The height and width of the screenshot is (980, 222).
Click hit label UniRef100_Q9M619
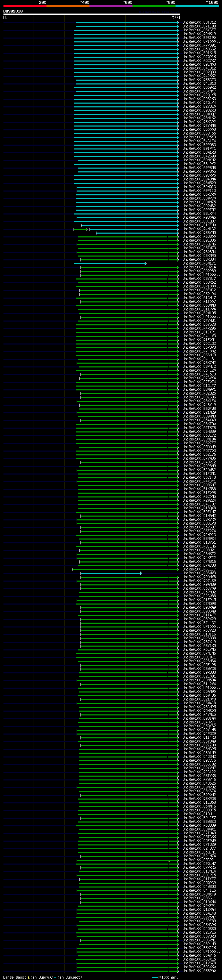199,34
